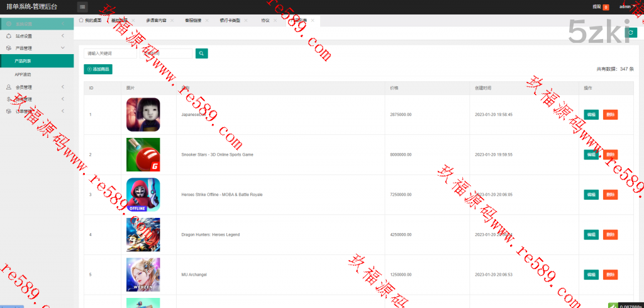Image resolution: width=644 pixels, height=308 pixels.
Task: Click the 提现 notification badge
Action: 606,7
